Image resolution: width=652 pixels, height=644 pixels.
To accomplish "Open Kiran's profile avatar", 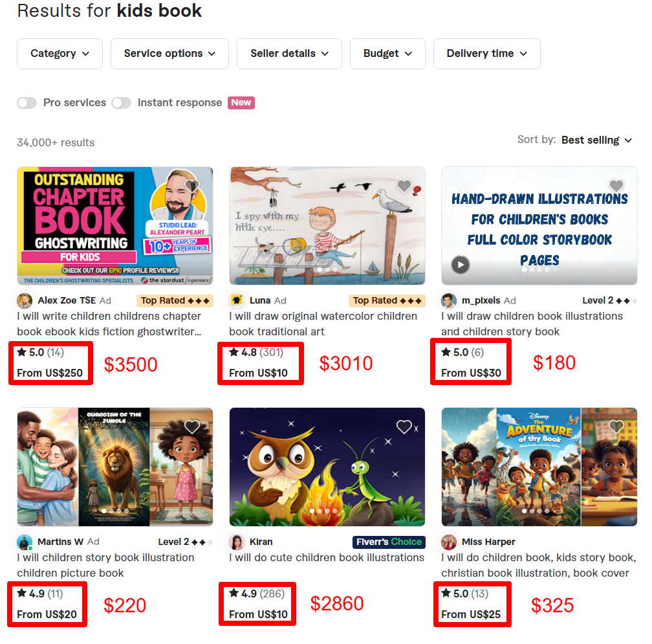I will coord(237,542).
